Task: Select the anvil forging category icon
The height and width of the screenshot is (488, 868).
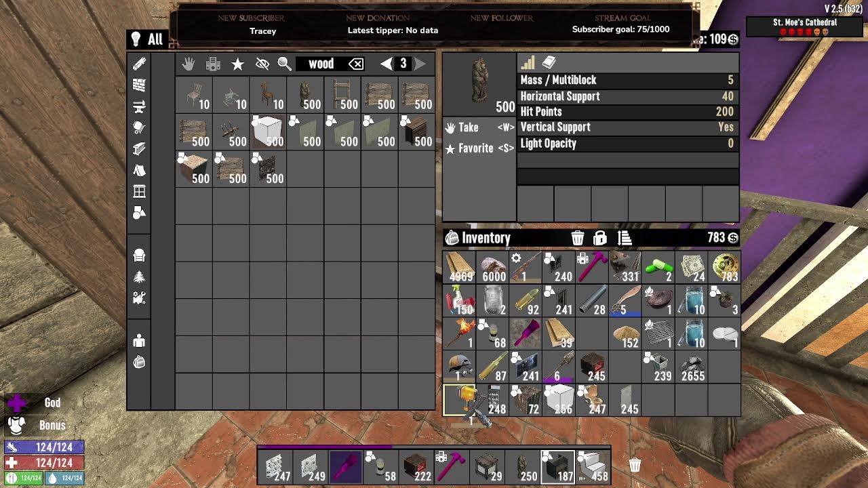Action: tap(139, 106)
